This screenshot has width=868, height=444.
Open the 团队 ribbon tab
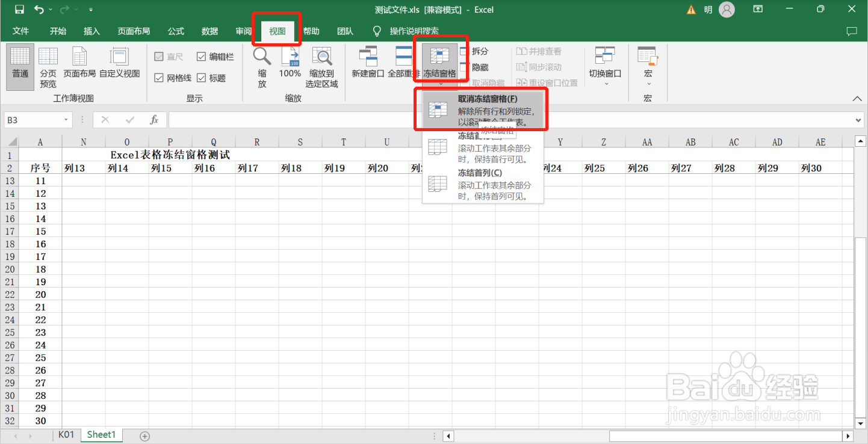[345, 31]
